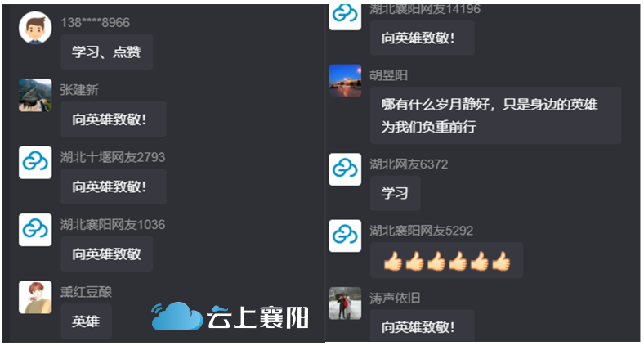The width and height of the screenshot is (644, 346).
Task: Select the 学习、点赞 comment bubble
Action: click(107, 52)
